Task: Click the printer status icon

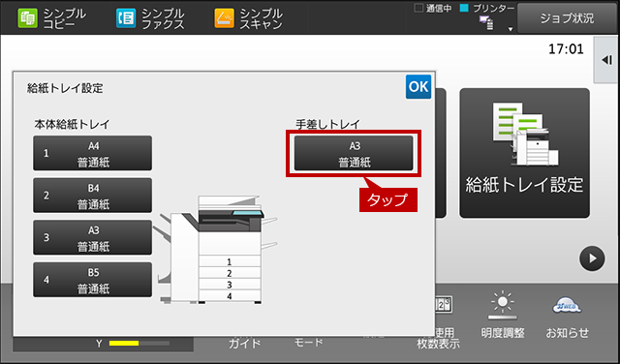Action: (x=486, y=23)
